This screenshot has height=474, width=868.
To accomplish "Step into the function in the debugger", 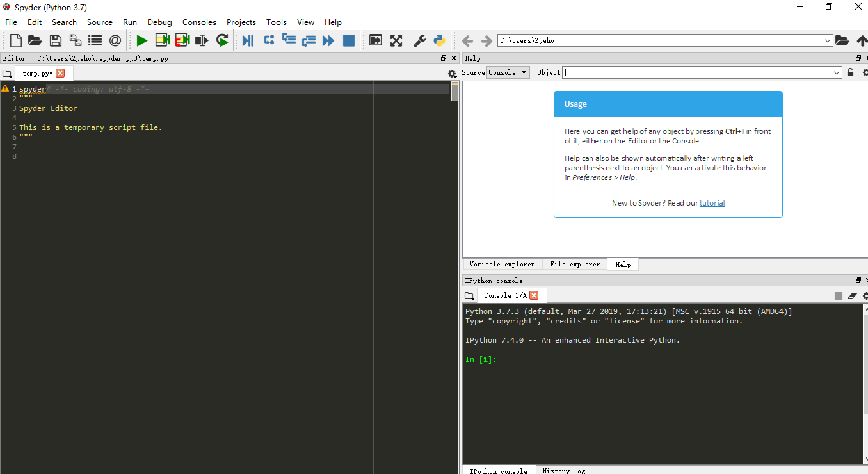I will (289, 40).
